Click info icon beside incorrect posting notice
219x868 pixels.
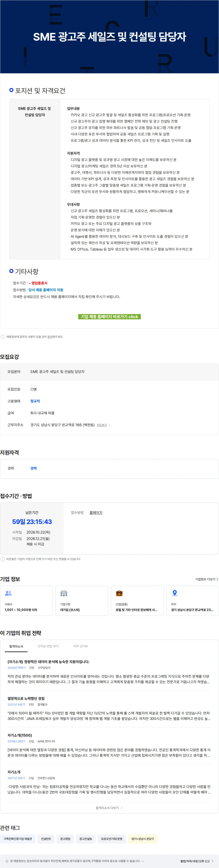[3, 337]
